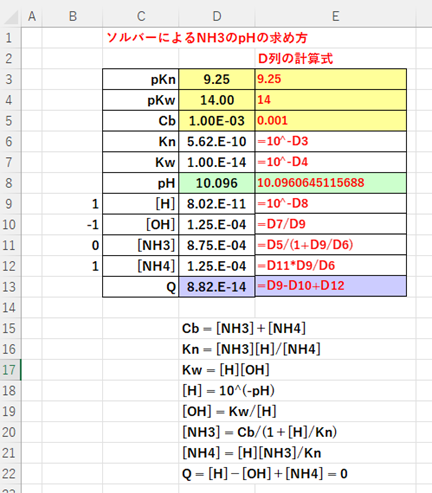Viewport: 432px width, 493px height.
Task: Click formula text =10^-D8
Action: [x=283, y=203]
